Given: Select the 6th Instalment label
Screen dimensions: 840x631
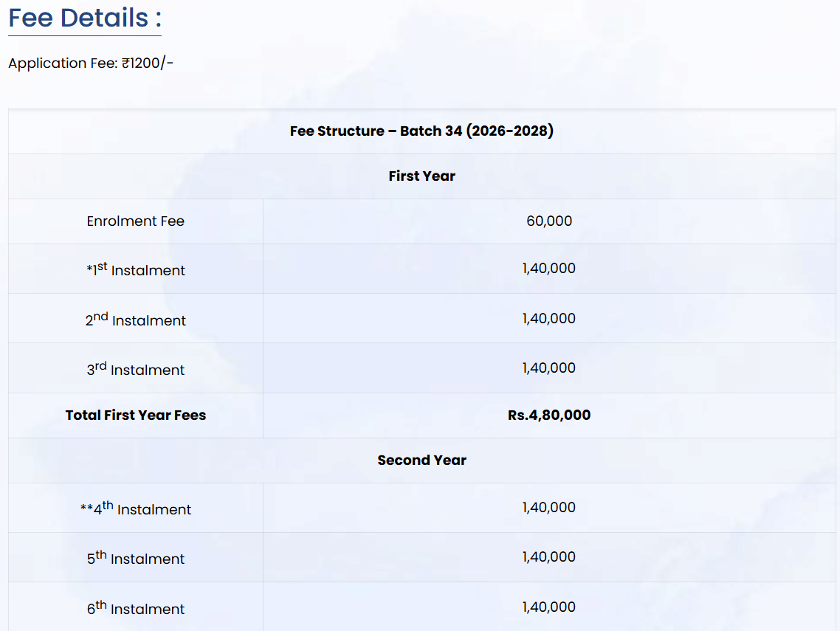Looking at the screenshot, I should tap(135, 608).
